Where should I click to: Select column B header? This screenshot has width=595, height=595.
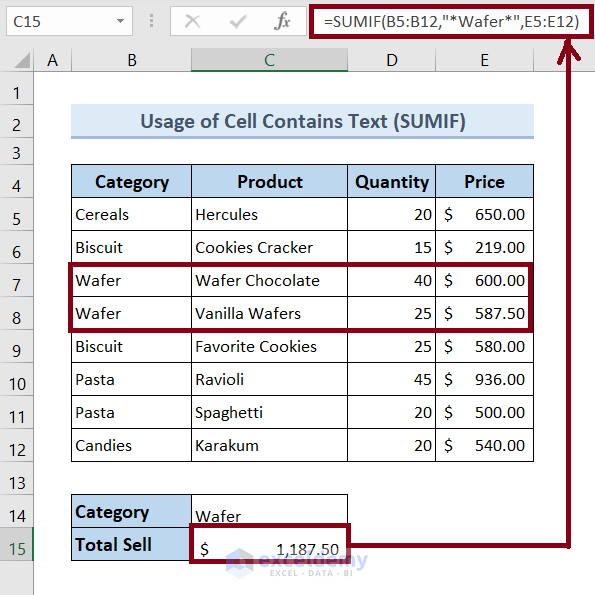131,60
